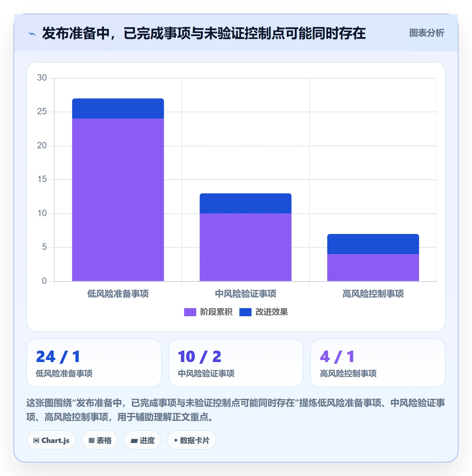
Task: Click the blue bar segment for 低风险准备事项
Action: coord(118,109)
